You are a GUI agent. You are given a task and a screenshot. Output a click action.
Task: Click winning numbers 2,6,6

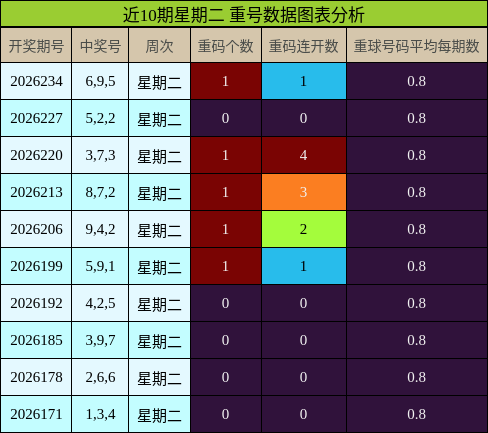coord(100,377)
